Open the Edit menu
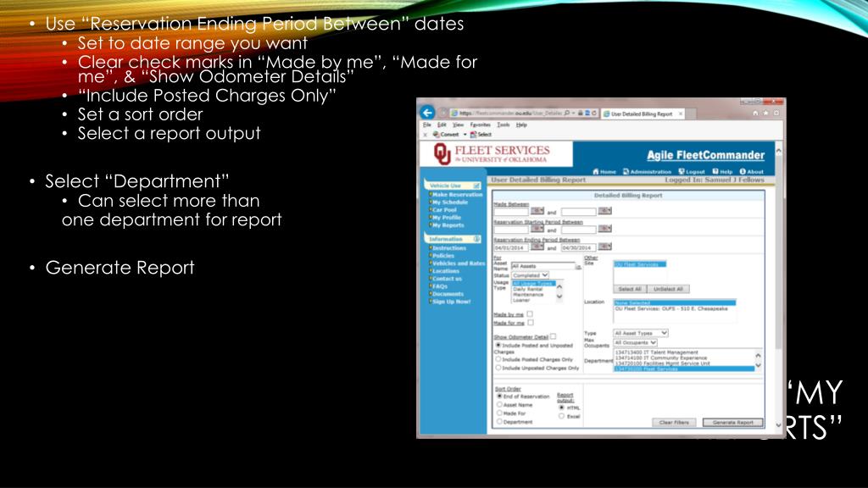The height and width of the screenshot is (488, 868). (x=442, y=125)
